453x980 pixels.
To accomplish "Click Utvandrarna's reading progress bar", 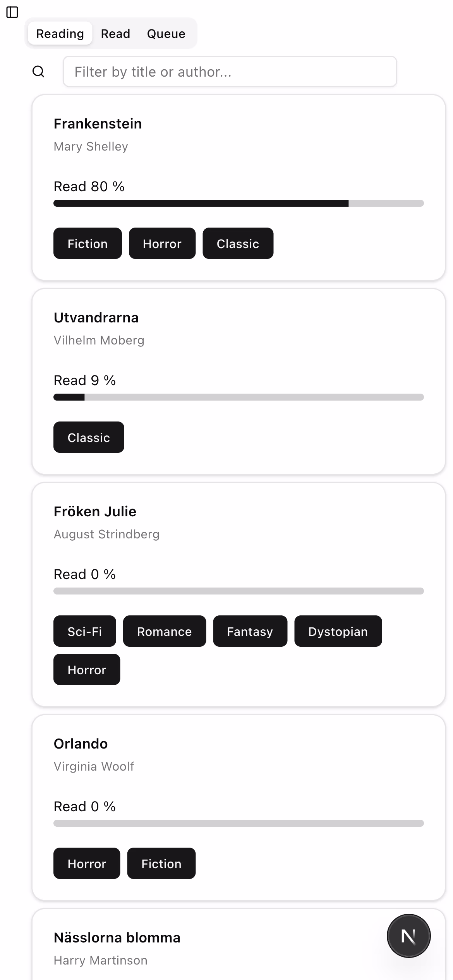I will 239,397.
